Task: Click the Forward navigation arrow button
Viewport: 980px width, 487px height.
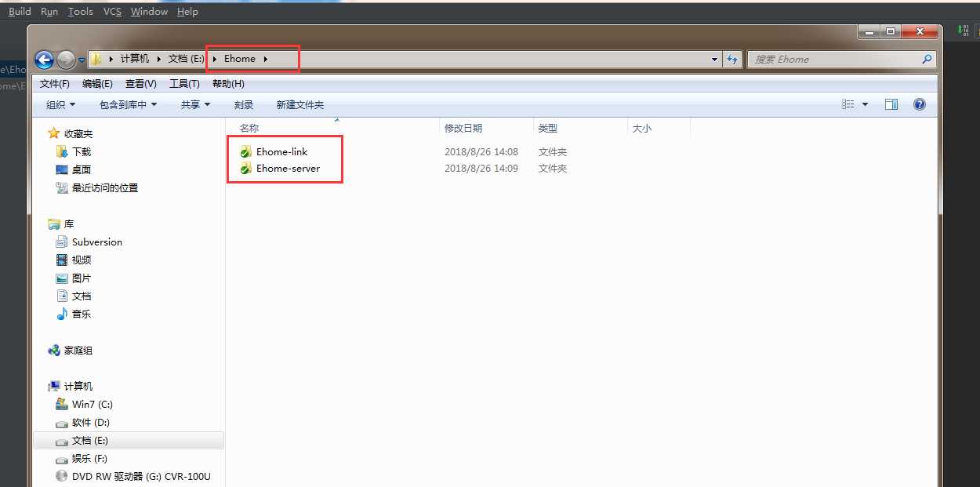Action: tap(66, 59)
